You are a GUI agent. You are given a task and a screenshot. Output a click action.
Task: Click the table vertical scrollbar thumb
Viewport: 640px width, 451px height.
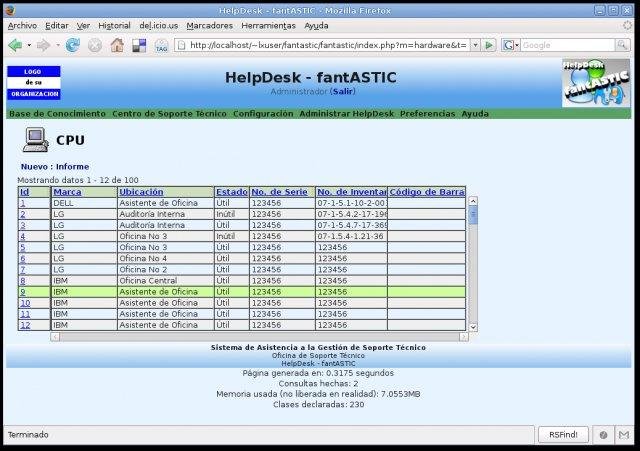pyautogui.click(x=473, y=215)
